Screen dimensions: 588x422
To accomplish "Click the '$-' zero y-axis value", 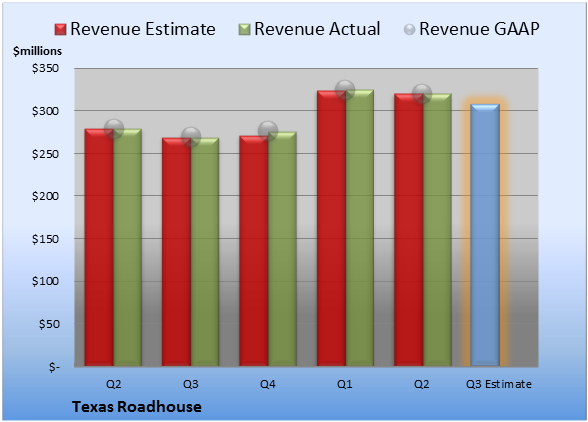I will (54, 367).
